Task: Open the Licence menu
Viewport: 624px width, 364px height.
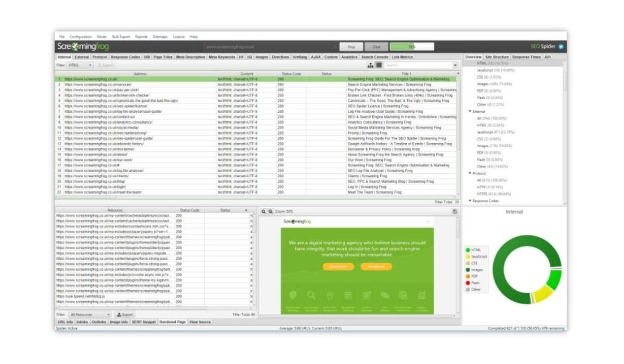Action: (179, 37)
